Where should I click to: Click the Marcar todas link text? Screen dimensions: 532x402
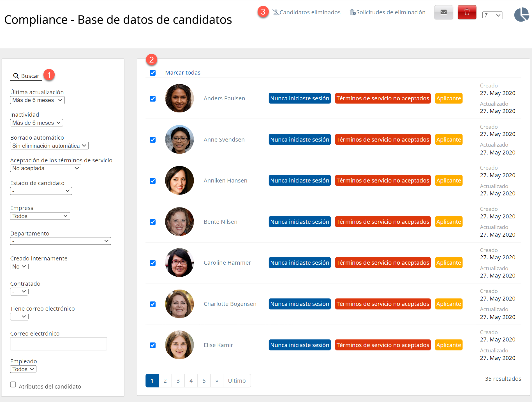183,73
